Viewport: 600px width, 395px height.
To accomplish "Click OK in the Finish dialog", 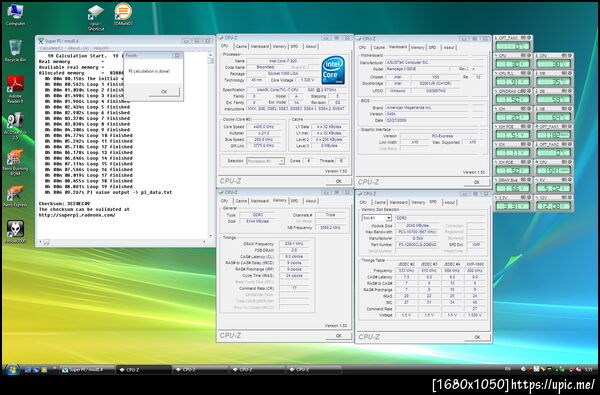I will click(x=164, y=92).
